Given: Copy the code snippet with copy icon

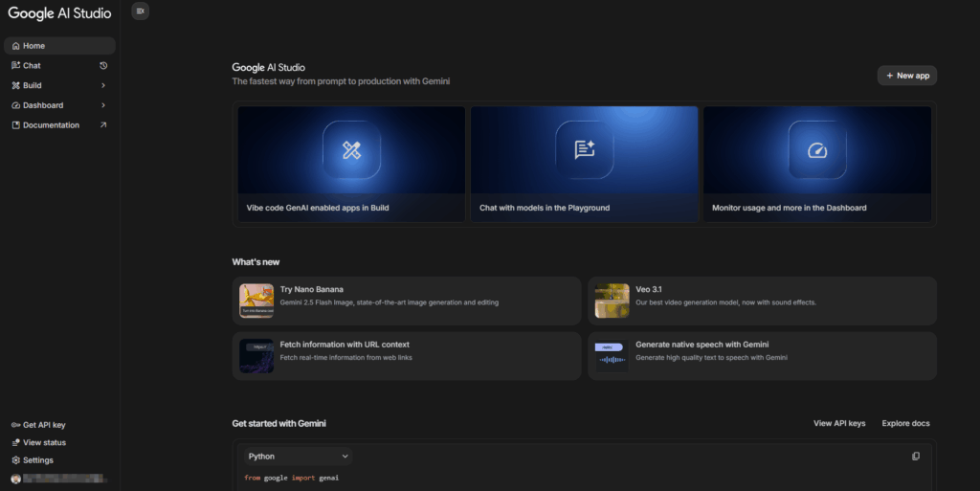Looking at the screenshot, I should tap(916, 457).
